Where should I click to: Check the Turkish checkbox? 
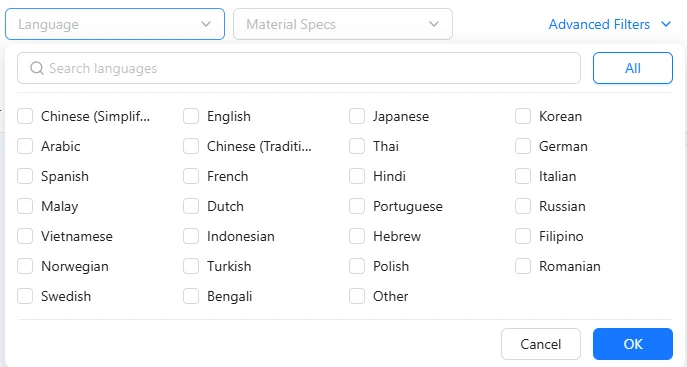click(x=191, y=266)
